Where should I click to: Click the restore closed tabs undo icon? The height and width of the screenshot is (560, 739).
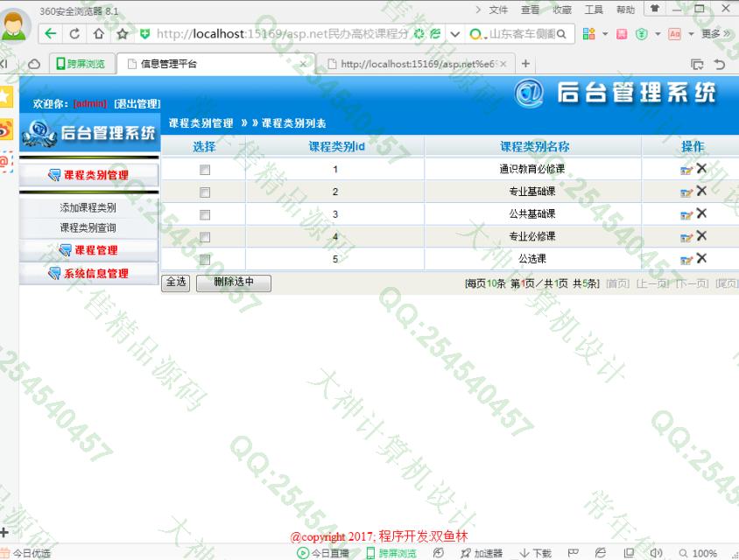tap(719, 64)
